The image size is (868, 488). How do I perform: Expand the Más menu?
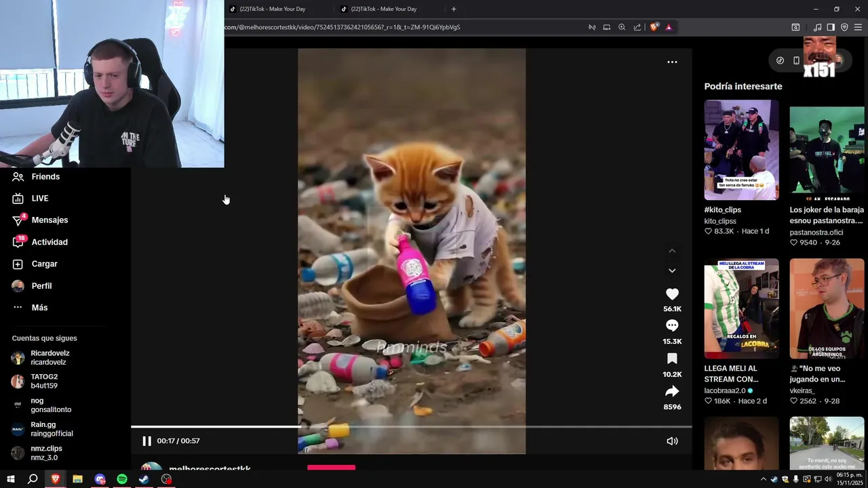tap(39, 307)
